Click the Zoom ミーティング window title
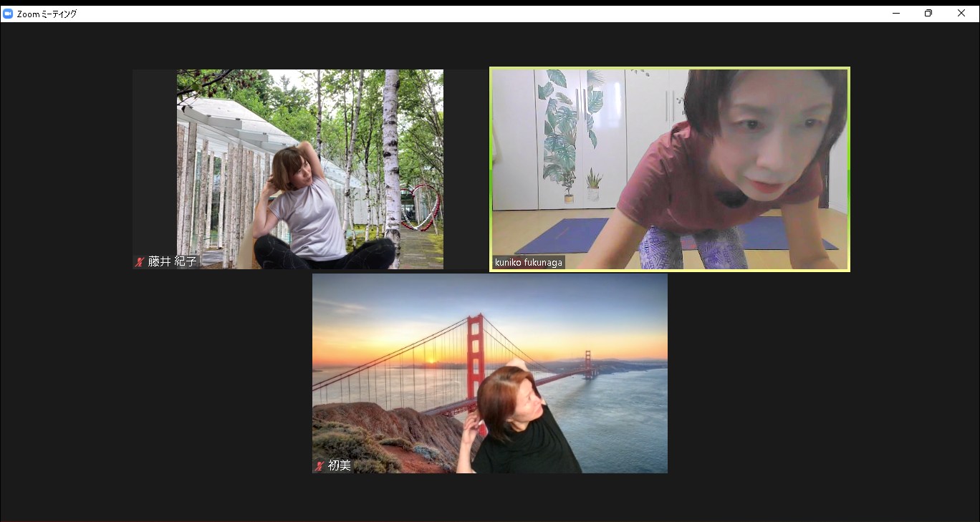The height and width of the screenshot is (522, 980). [x=47, y=14]
